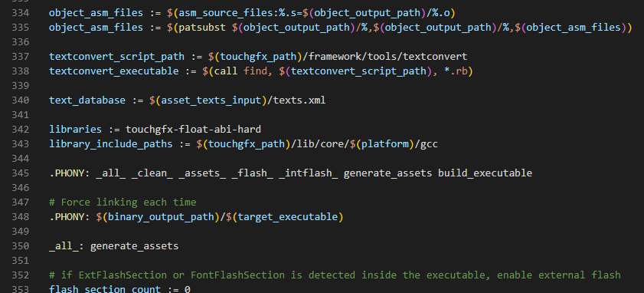Click the text_database variable on line 340
The image size is (644, 293).
87,100
